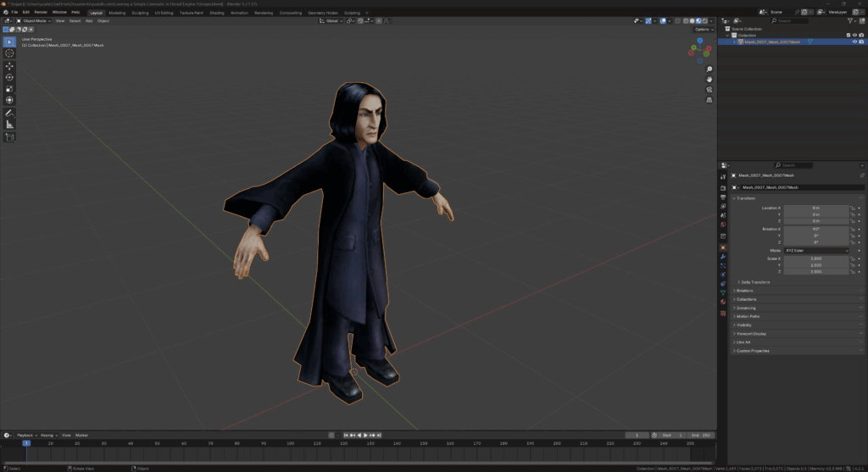Open the Render menu

pyautogui.click(x=40, y=13)
